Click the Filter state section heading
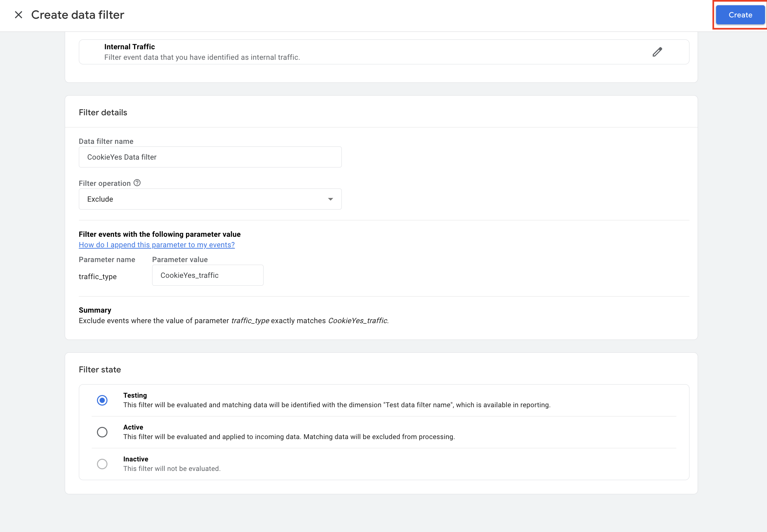This screenshot has width=767, height=532. (x=100, y=369)
